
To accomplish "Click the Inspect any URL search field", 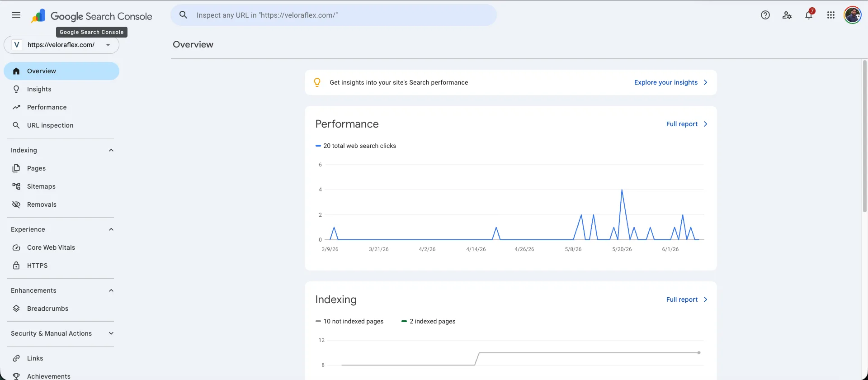I will tap(334, 15).
